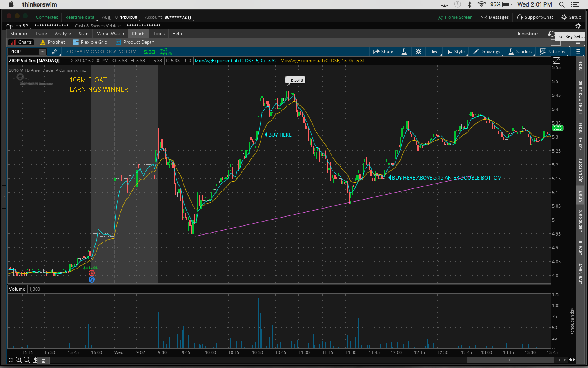588x368 pixels.
Task: Click the horizontal chart scrollbar thumb
Action: click(x=510, y=360)
